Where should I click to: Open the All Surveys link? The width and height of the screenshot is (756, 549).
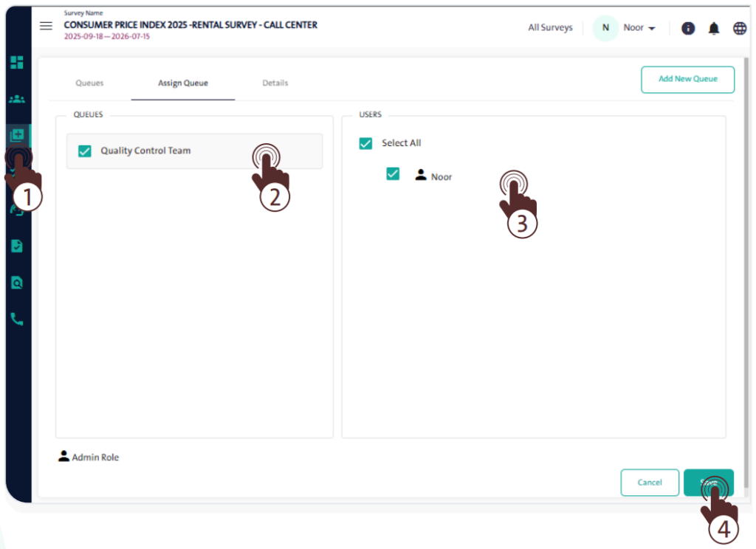tap(550, 28)
